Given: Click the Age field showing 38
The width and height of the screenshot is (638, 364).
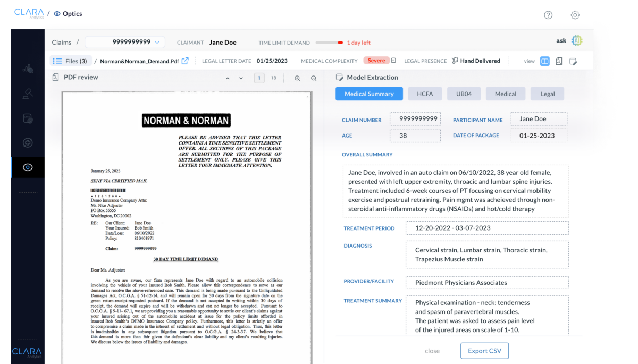Looking at the screenshot, I should coord(415,136).
